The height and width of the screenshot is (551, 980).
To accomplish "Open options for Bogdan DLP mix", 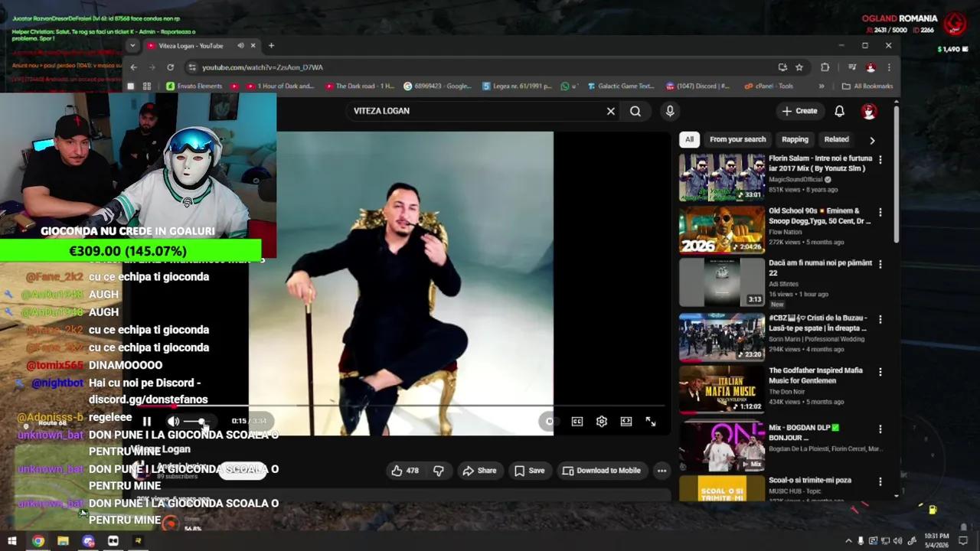I will coord(880,429).
